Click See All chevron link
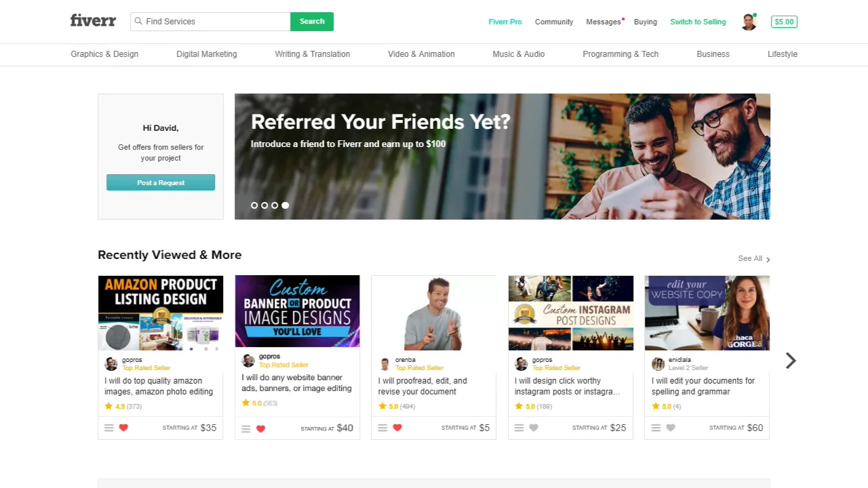Image resolution: width=868 pixels, height=488 pixels. click(x=754, y=258)
